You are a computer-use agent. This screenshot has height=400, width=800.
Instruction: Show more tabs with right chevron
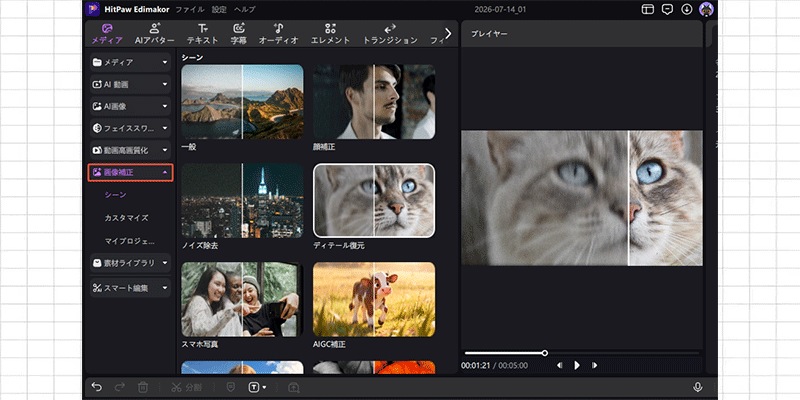[x=448, y=34]
